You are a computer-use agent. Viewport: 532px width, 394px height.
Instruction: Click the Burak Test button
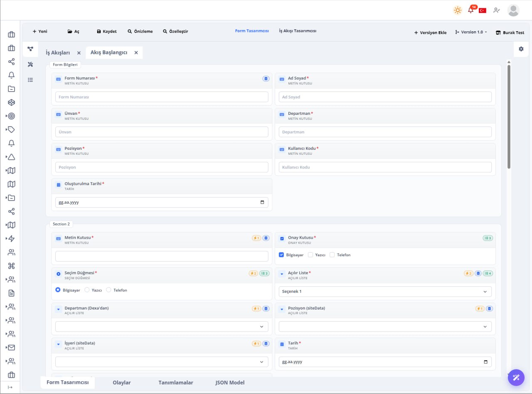click(x=510, y=32)
